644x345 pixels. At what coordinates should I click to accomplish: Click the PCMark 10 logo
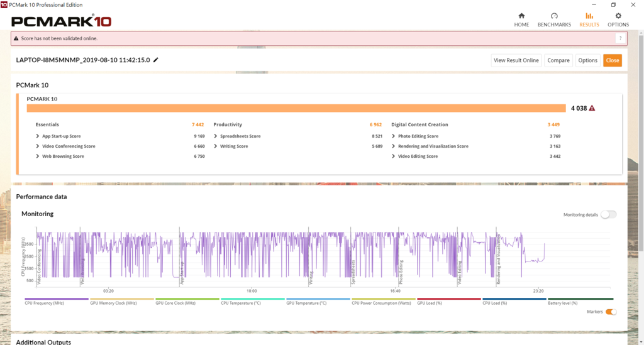[61, 21]
